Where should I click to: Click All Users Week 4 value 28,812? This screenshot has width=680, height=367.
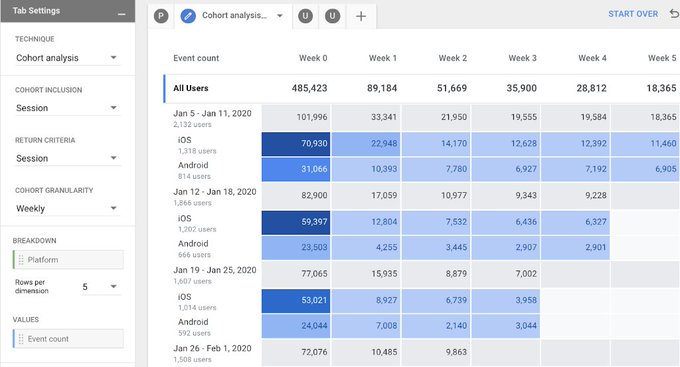point(592,88)
